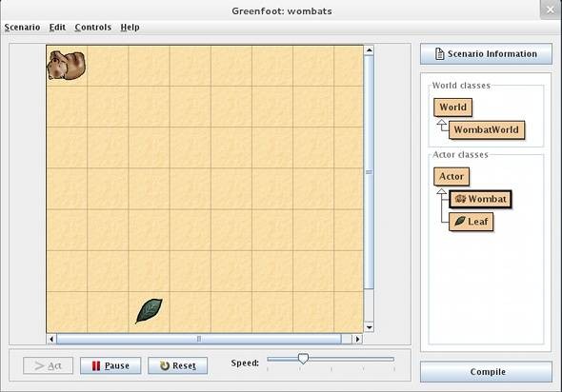Select the WombatWorld class box
Screen dimensions: 562x392
(487, 129)
